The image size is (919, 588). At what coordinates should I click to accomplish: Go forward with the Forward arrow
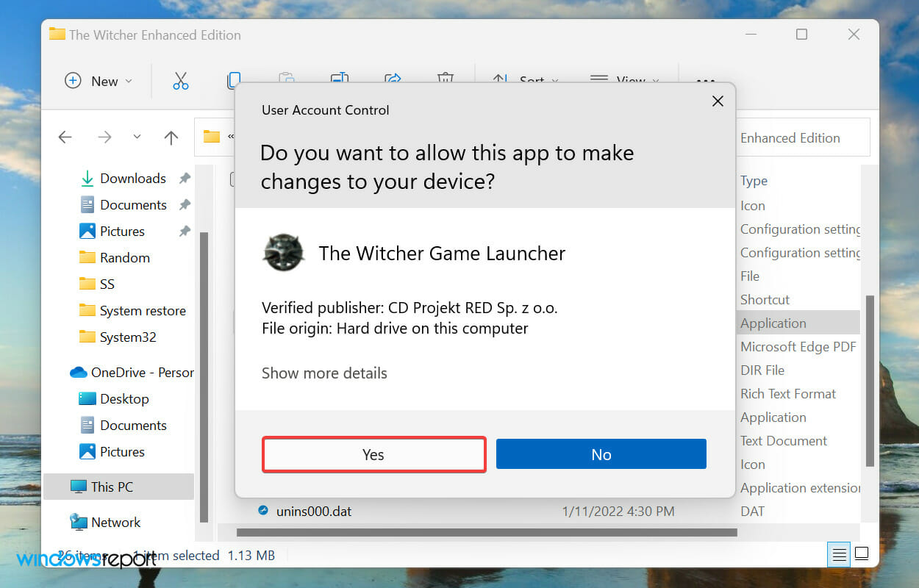[104, 137]
